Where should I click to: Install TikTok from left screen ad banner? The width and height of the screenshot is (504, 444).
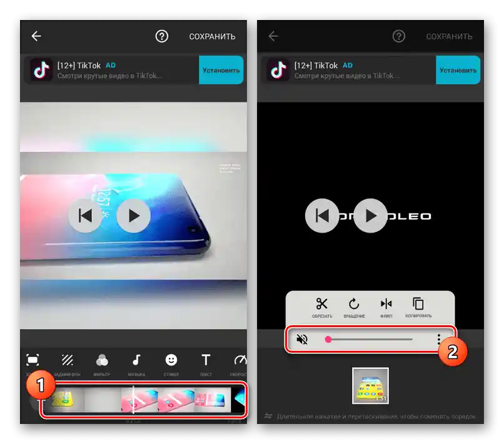(221, 70)
